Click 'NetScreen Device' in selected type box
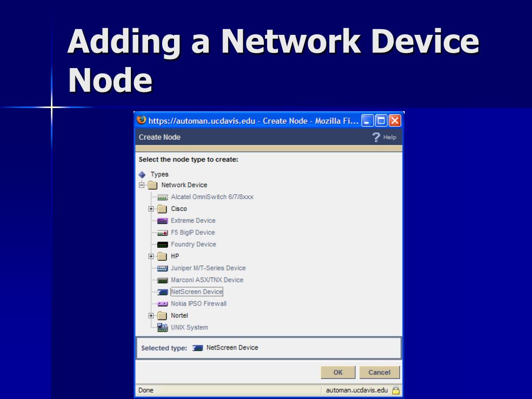The height and width of the screenshot is (399, 532). 232,348
